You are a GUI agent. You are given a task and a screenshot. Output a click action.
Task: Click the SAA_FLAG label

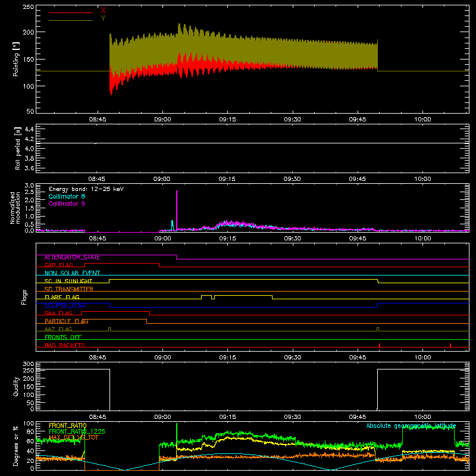tap(58, 314)
